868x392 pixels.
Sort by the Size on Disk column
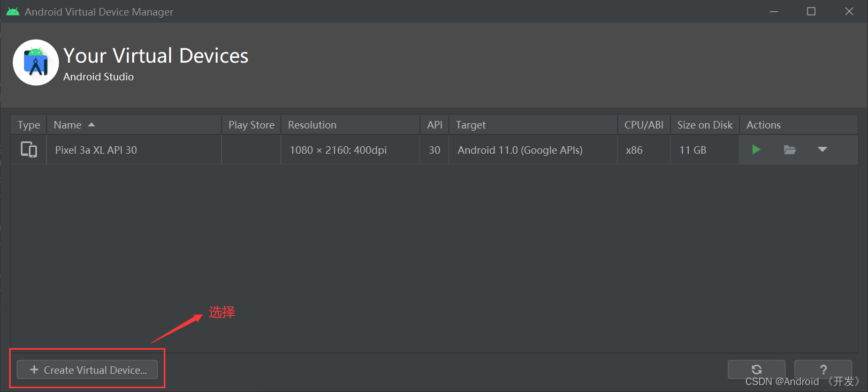705,125
